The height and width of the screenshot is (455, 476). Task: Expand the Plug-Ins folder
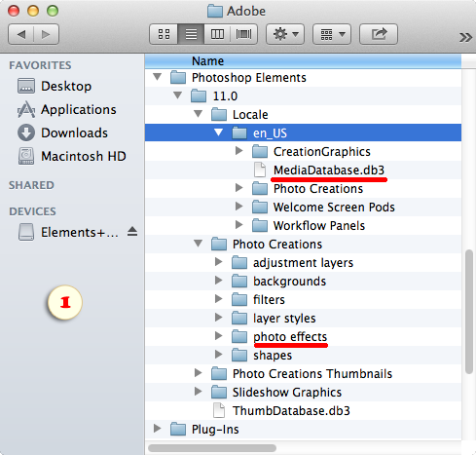[158, 429]
